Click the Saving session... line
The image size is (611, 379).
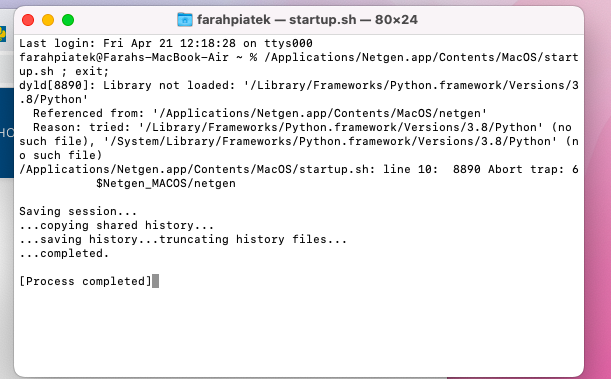pos(78,212)
